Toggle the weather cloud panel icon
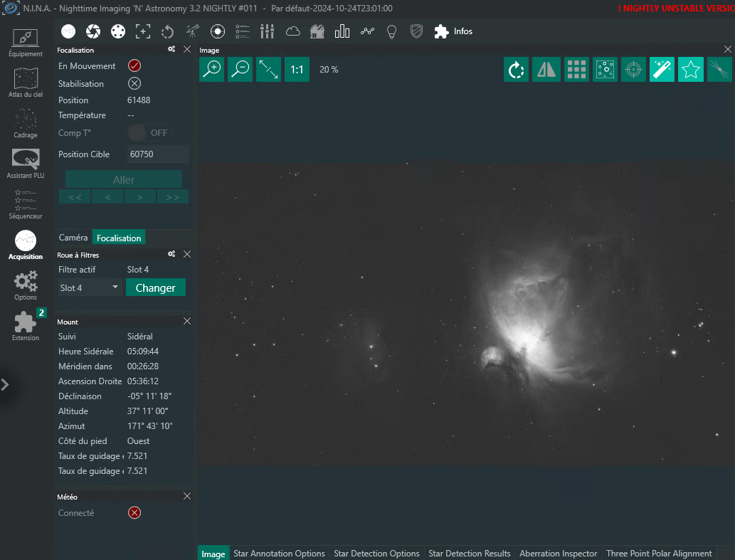 (x=292, y=31)
